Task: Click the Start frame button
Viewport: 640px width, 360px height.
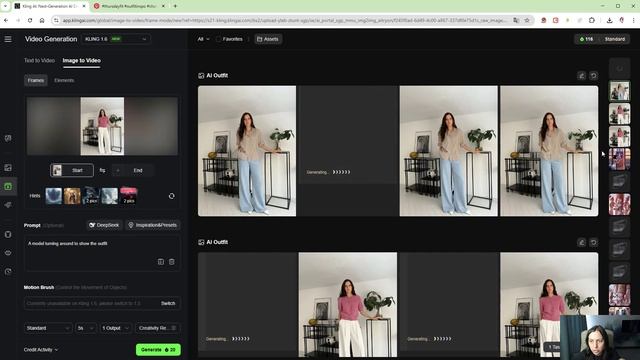Action: 72,171
